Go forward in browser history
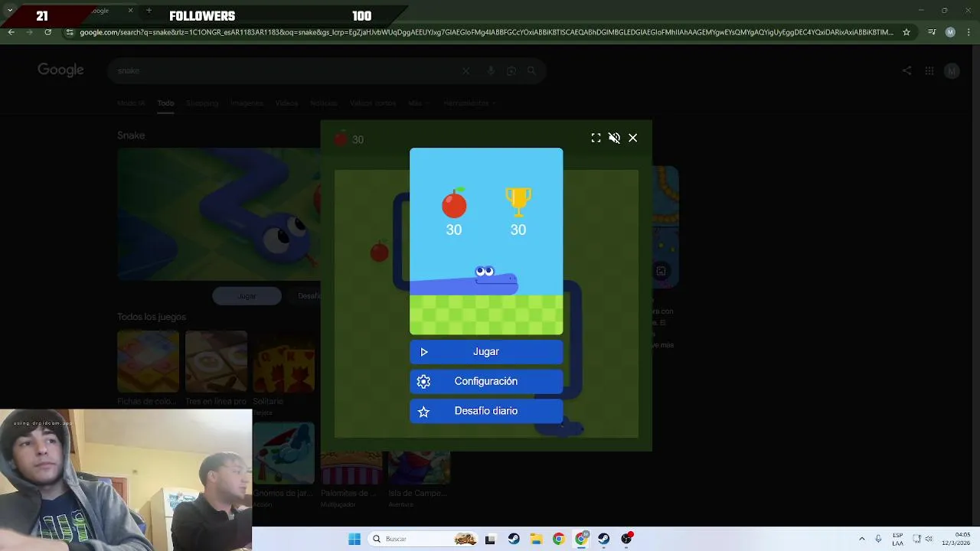 click(29, 32)
